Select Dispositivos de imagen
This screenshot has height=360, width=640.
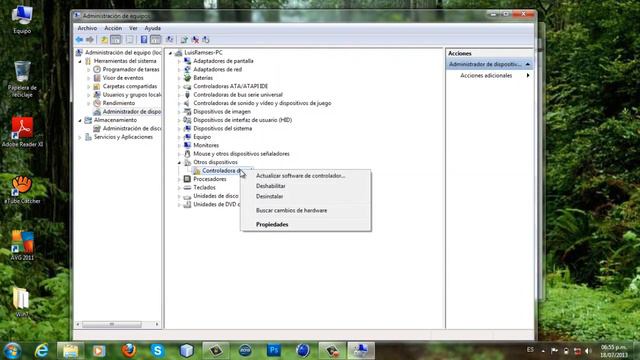pos(222,112)
